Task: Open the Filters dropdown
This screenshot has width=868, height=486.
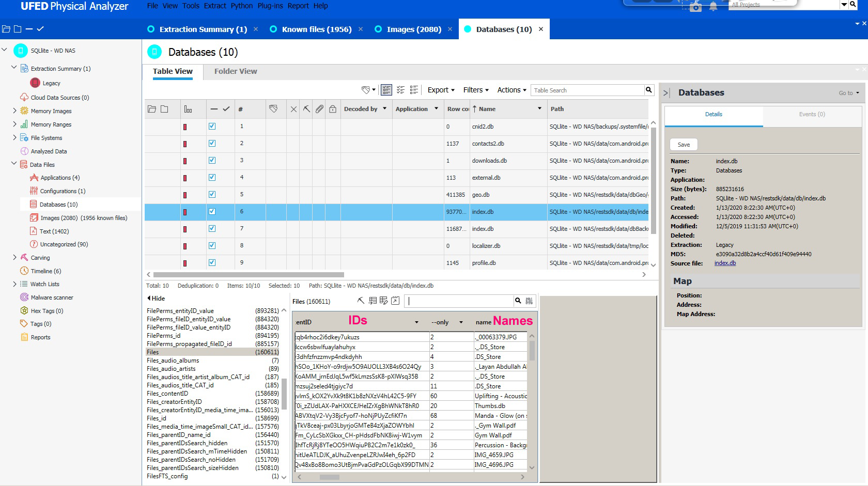Action: (476, 90)
